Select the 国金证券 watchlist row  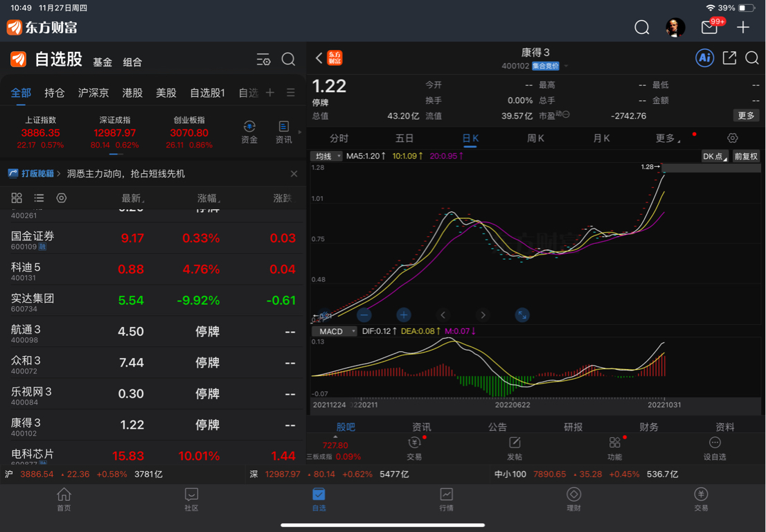click(x=153, y=238)
